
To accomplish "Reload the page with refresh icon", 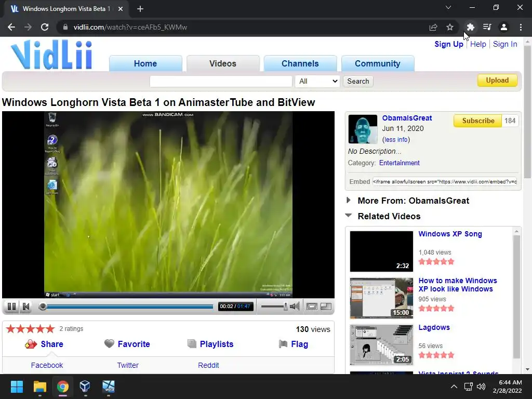I will [x=45, y=27].
